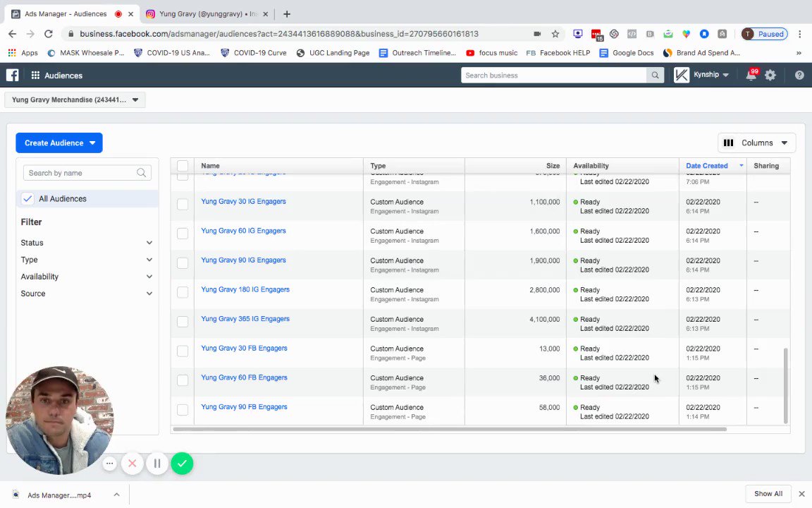Image resolution: width=812 pixels, height=508 pixels.
Task: Open the Audiences app grid menu icon
Action: coord(35,75)
